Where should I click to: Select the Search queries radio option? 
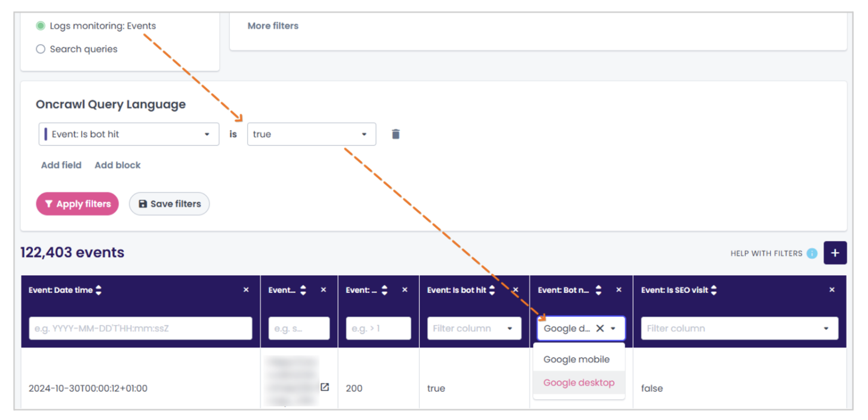coord(41,49)
